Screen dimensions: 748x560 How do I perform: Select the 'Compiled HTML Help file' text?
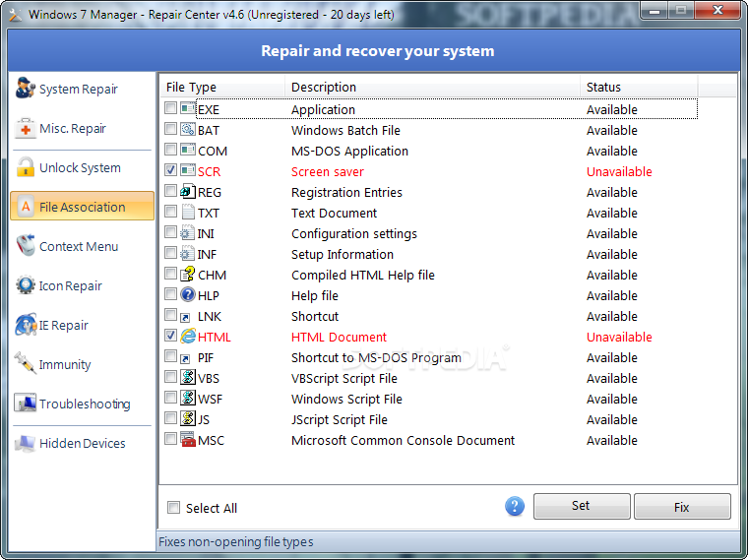363,276
